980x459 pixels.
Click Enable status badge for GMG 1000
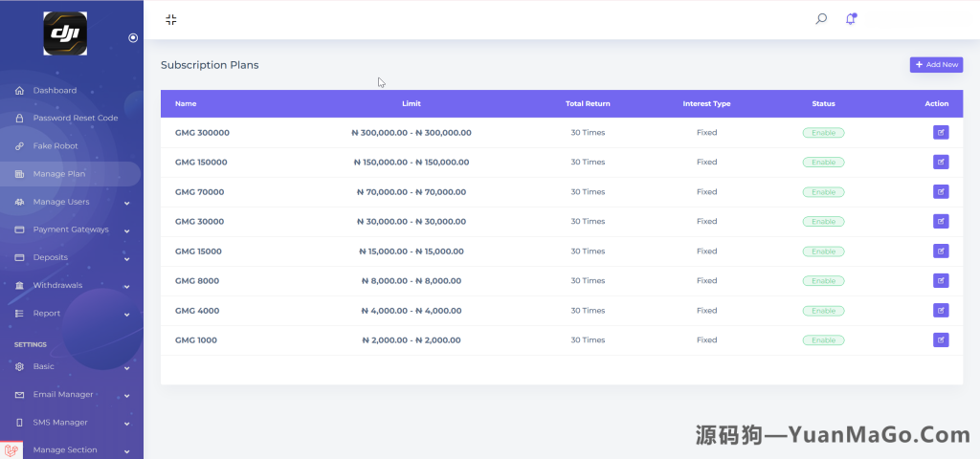(823, 340)
